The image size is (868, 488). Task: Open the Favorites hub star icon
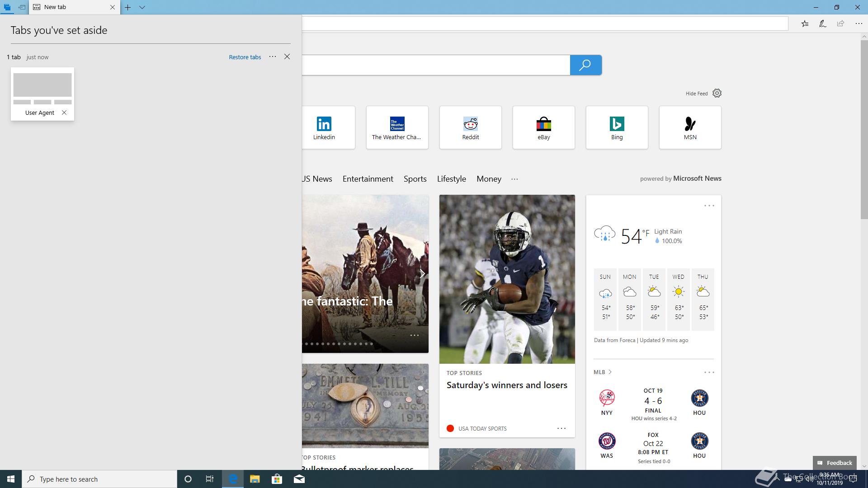click(x=805, y=23)
